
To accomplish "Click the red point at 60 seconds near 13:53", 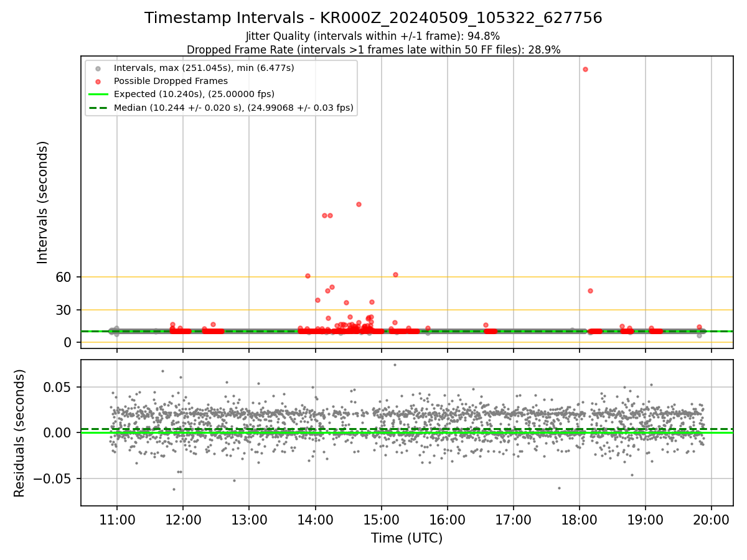I will (308, 276).
